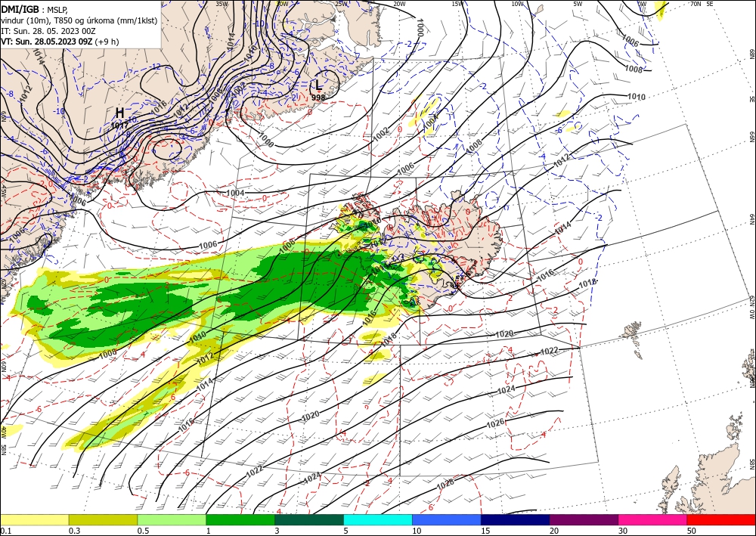Click the '35W' longitude label at top
Image resolution: width=756 pixels, height=536 pixels.
click(222, 4)
